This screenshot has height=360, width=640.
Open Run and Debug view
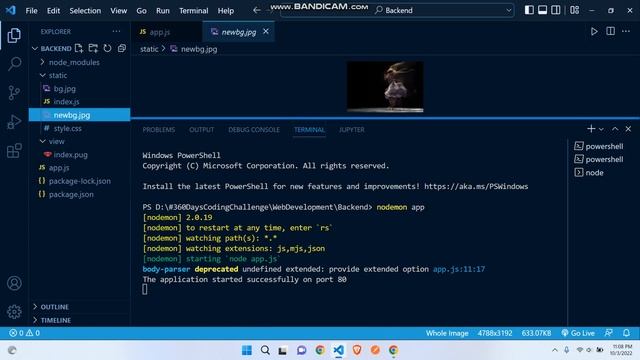point(14,122)
